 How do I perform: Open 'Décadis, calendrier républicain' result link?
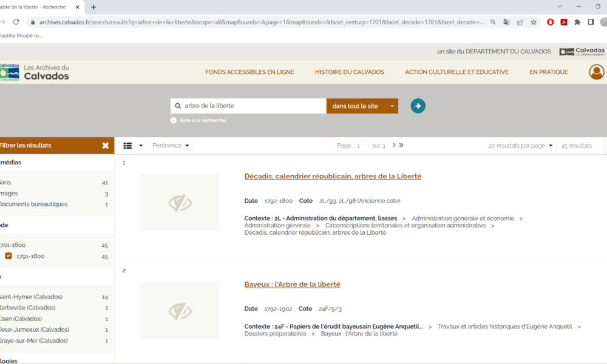(333, 177)
